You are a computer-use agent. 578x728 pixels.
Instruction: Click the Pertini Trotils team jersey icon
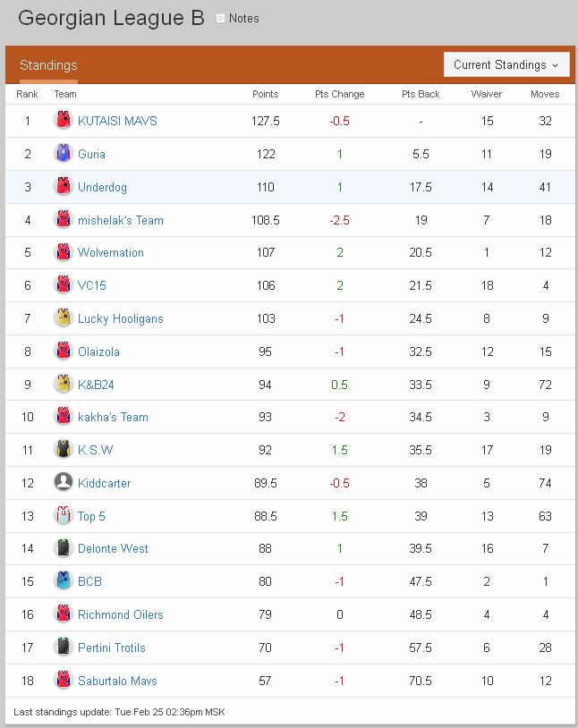(63, 648)
